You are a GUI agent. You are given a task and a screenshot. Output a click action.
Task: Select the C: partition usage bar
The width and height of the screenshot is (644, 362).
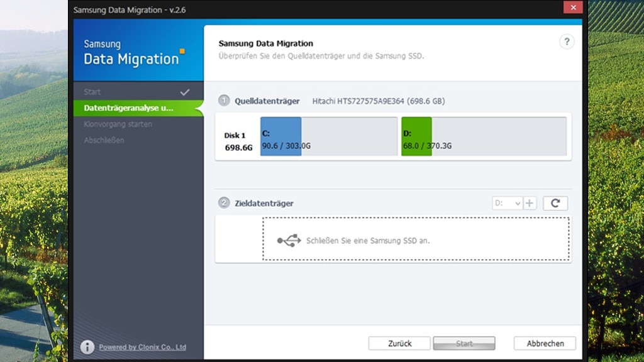(x=329, y=136)
